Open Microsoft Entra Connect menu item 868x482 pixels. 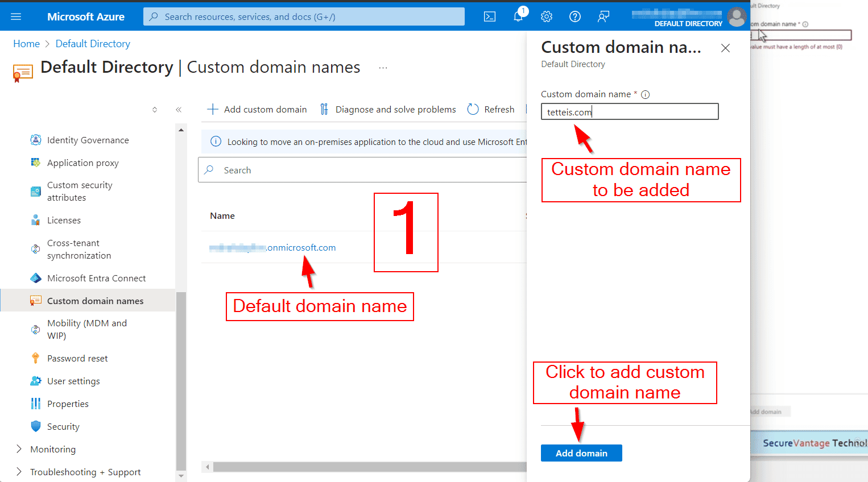coord(97,278)
